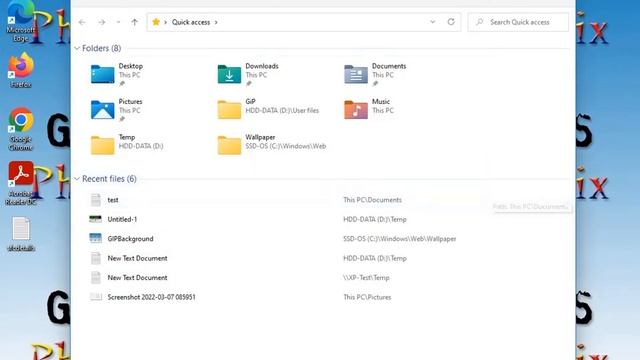Open the address bar history dropdown
The width and height of the screenshot is (640, 360).
click(433, 22)
